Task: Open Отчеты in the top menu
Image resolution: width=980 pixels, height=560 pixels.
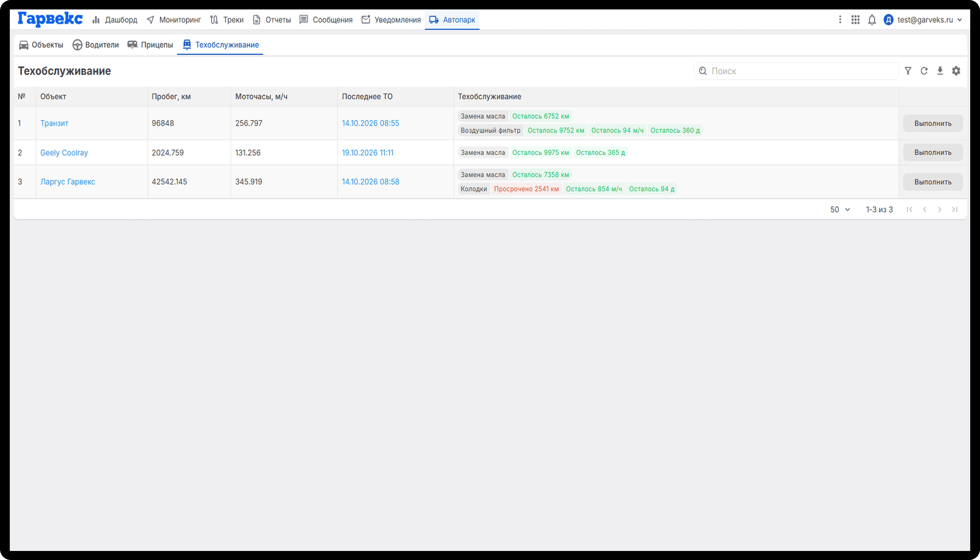Action: [272, 20]
